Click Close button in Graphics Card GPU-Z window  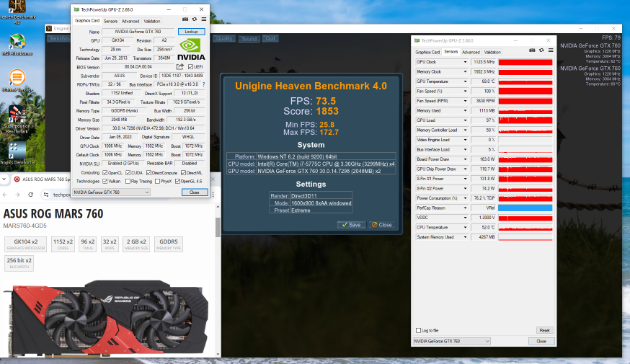pos(195,192)
